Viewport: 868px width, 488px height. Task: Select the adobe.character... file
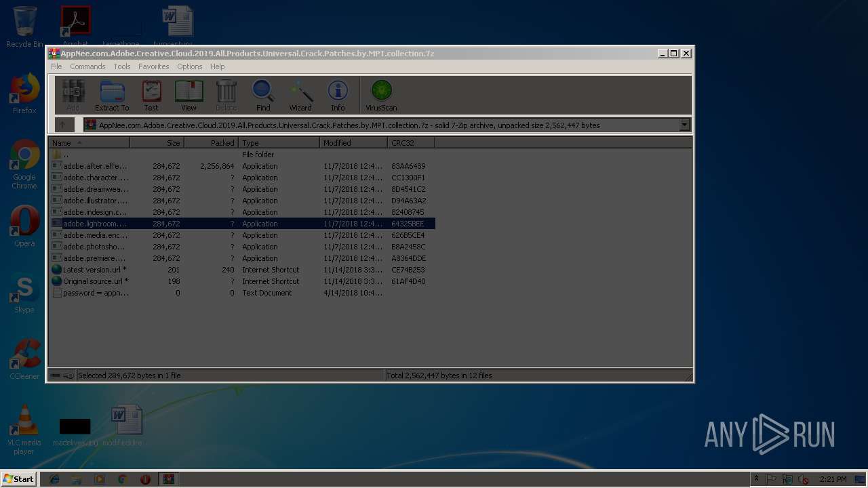pos(242,178)
